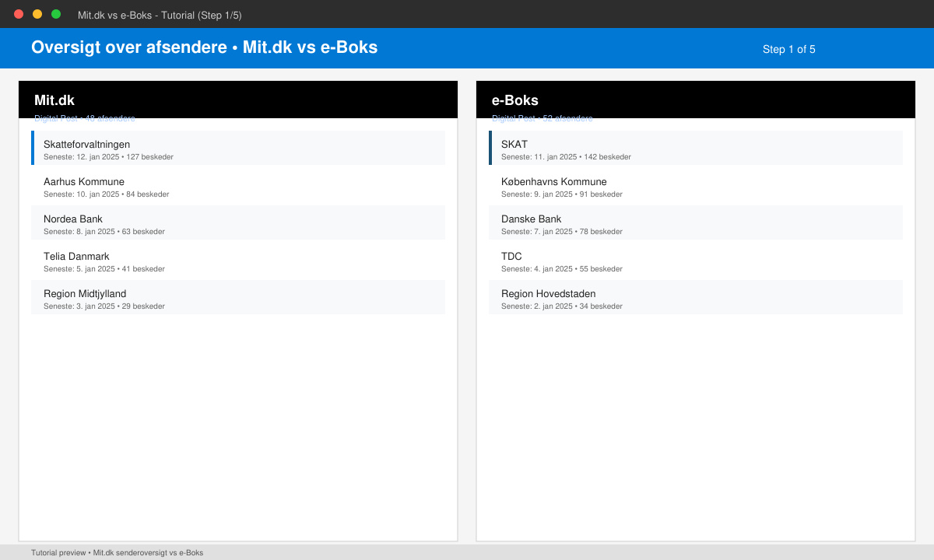Click 'Seneste: 12. jan 2025 • 127 beskeder'
This screenshot has height=560, width=934.
(x=108, y=157)
